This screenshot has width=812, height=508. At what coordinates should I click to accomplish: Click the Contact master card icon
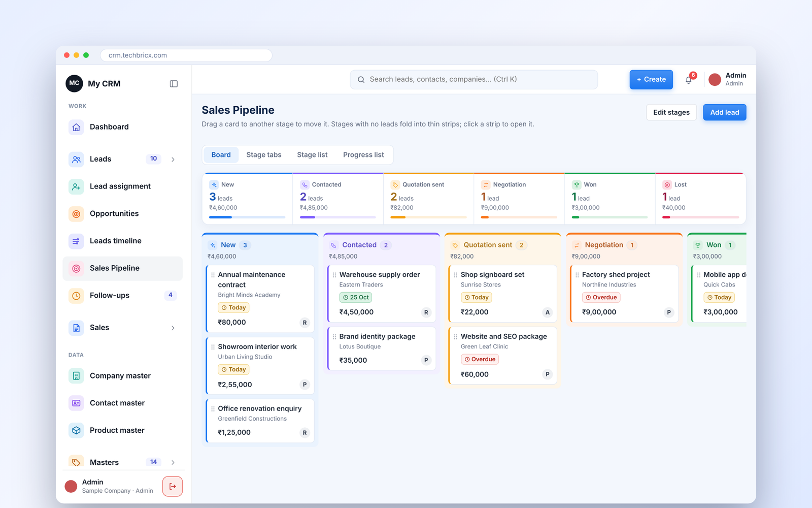(76, 403)
